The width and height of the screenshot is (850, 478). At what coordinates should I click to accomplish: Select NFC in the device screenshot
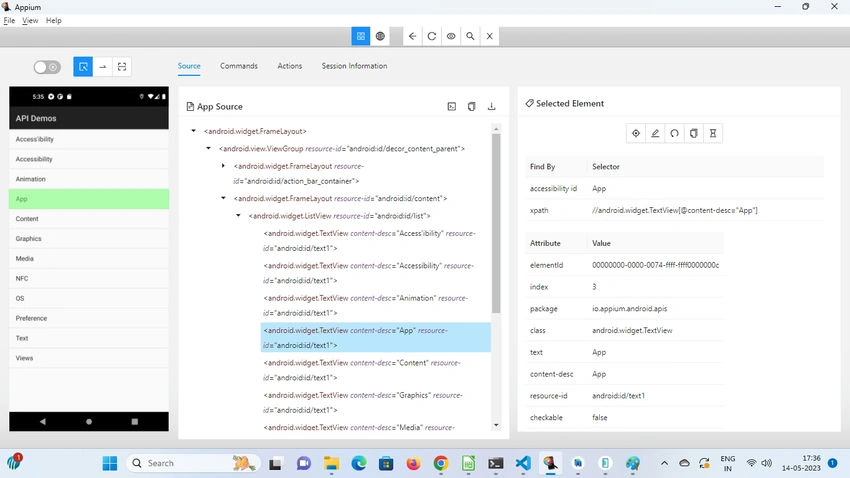coord(89,279)
